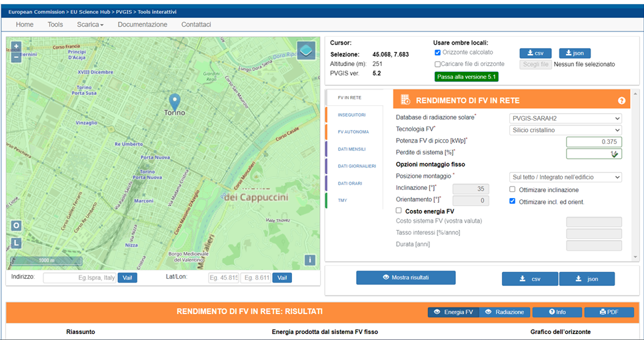Screen dimensions: 644x340
Task: Click the latitude input field
Action: coord(224,278)
